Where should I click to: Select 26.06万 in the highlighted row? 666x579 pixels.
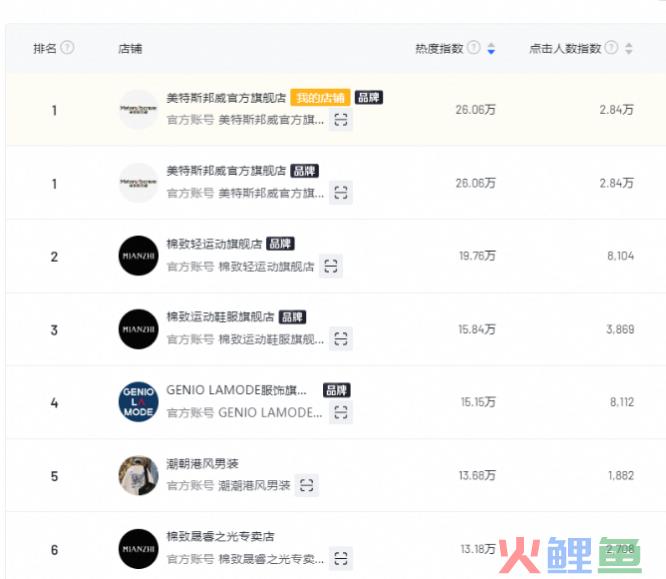[x=476, y=110]
